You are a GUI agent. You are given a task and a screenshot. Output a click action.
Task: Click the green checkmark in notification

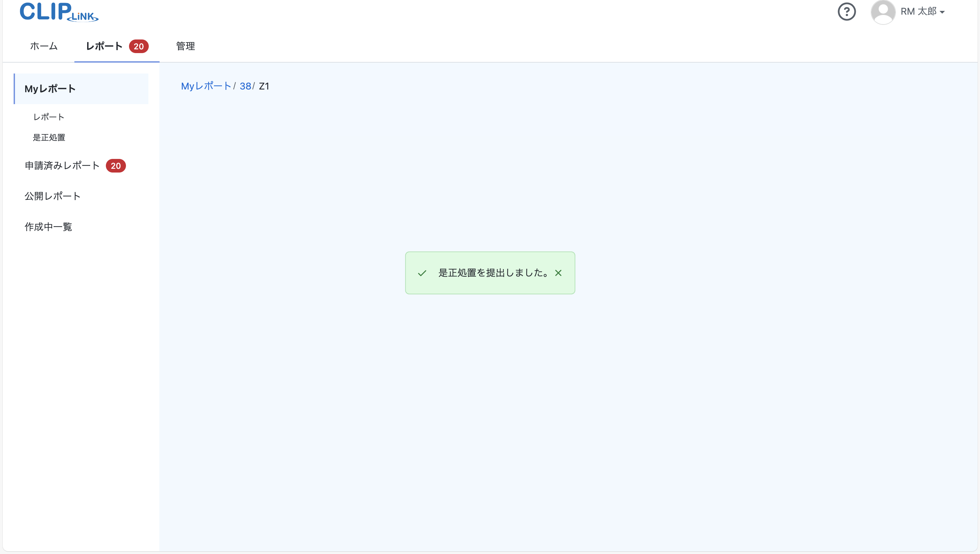pos(422,273)
